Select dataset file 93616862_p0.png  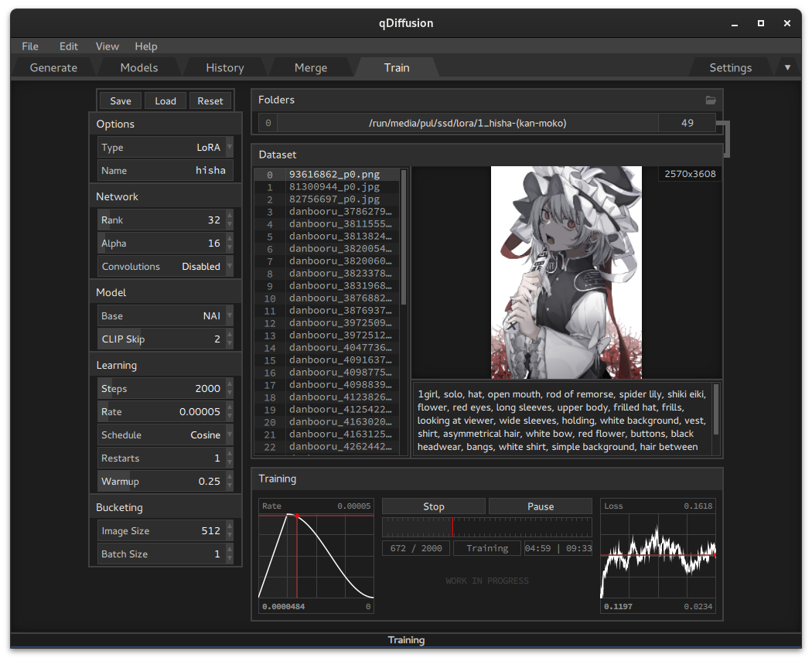[327, 175]
